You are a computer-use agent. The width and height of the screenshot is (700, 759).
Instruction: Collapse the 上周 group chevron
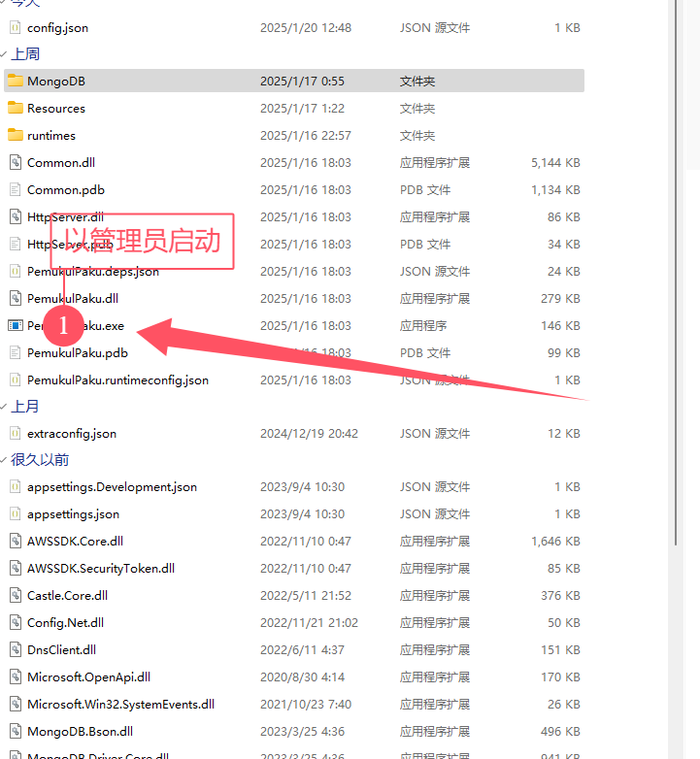4,55
